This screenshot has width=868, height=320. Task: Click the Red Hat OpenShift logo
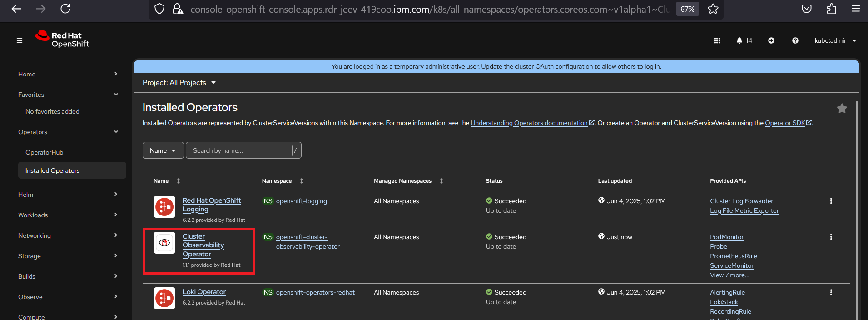tap(62, 40)
